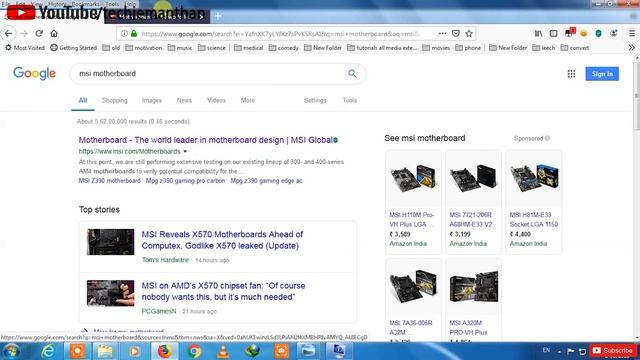Toggle the sidebar view icon
The width and height of the screenshot is (640, 360).
pos(553,33)
